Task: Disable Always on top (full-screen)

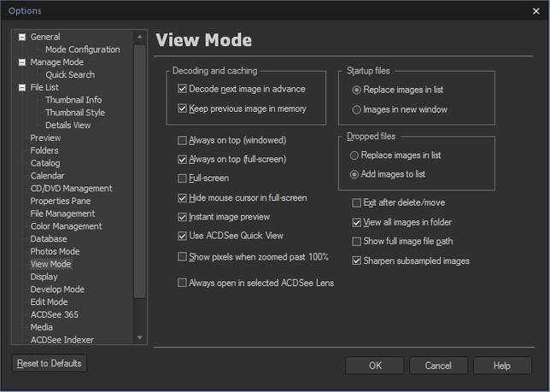Action: 182,160
